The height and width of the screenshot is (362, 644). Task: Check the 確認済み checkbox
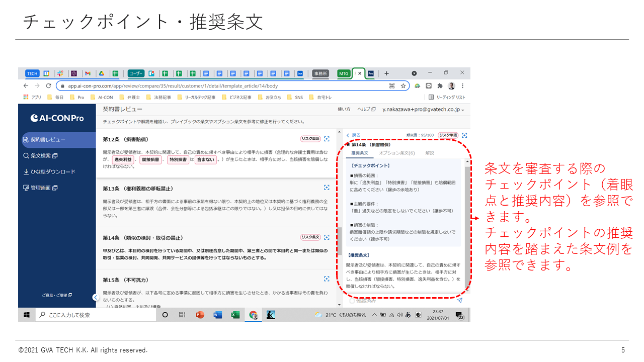point(352,301)
